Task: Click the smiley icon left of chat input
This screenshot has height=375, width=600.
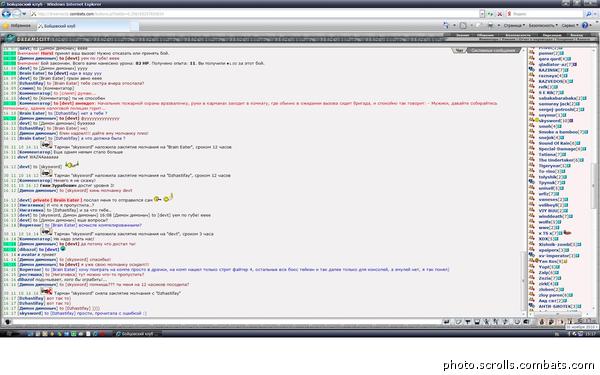Action: (7, 322)
